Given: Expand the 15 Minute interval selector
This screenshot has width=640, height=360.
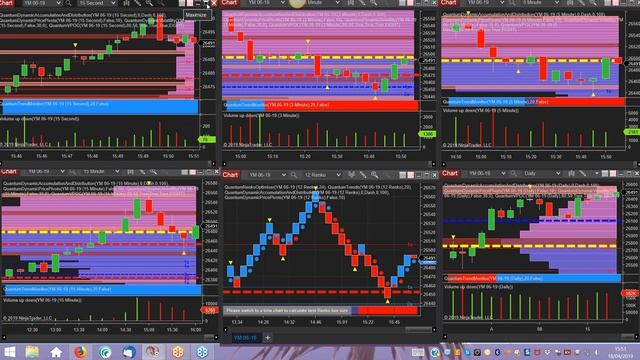Looking at the screenshot, I should (101, 172).
